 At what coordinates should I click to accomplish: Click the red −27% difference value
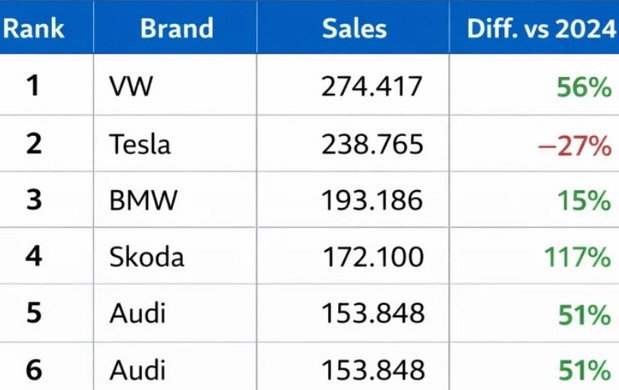click(575, 146)
